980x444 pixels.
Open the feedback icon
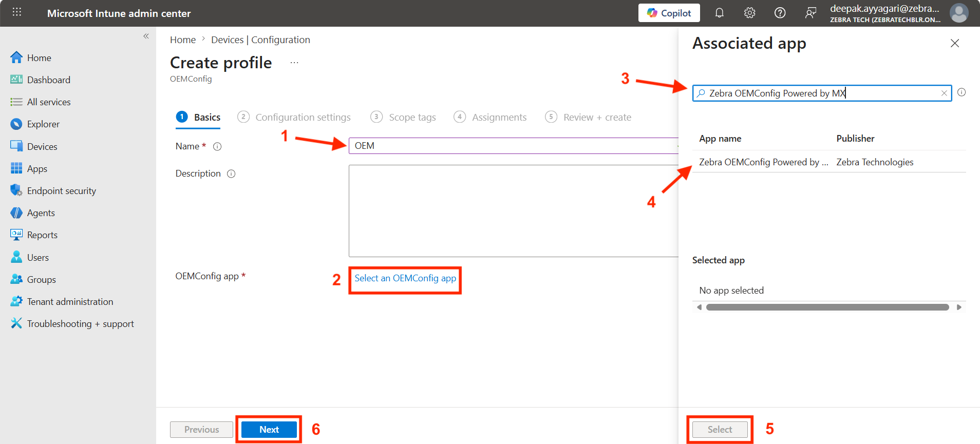click(x=810, y=13)
